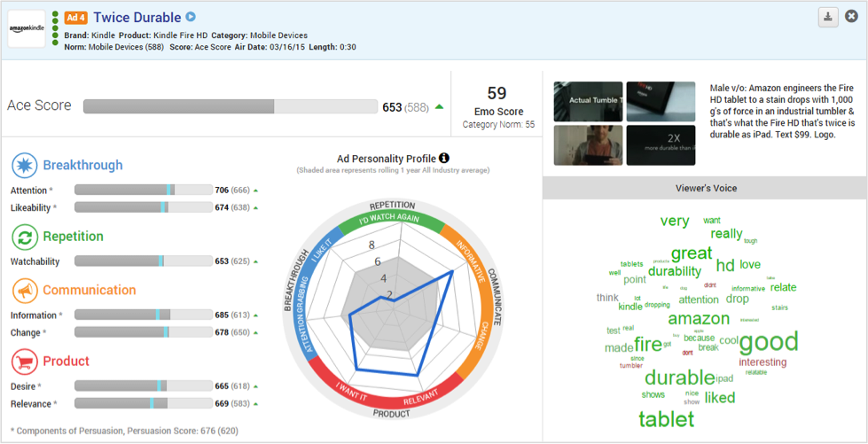
Task: Click the Persuasion Score footnote text
Action: coord(124,430)
